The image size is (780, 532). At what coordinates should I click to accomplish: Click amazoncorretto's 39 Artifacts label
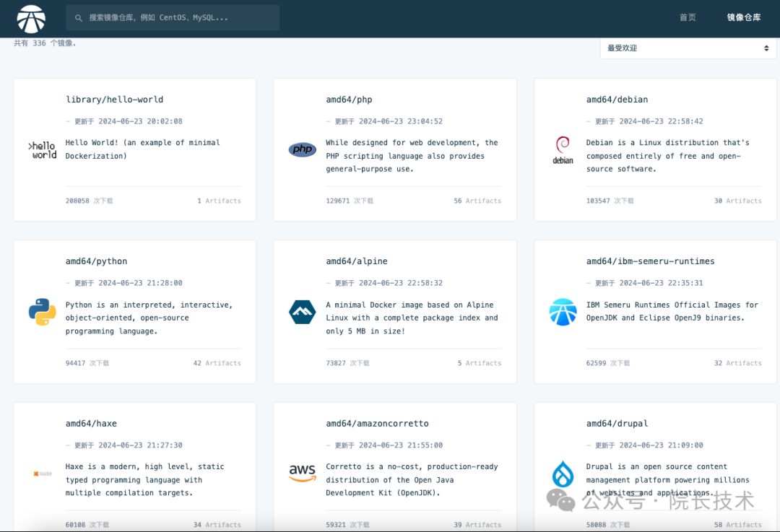coord(477,525)
